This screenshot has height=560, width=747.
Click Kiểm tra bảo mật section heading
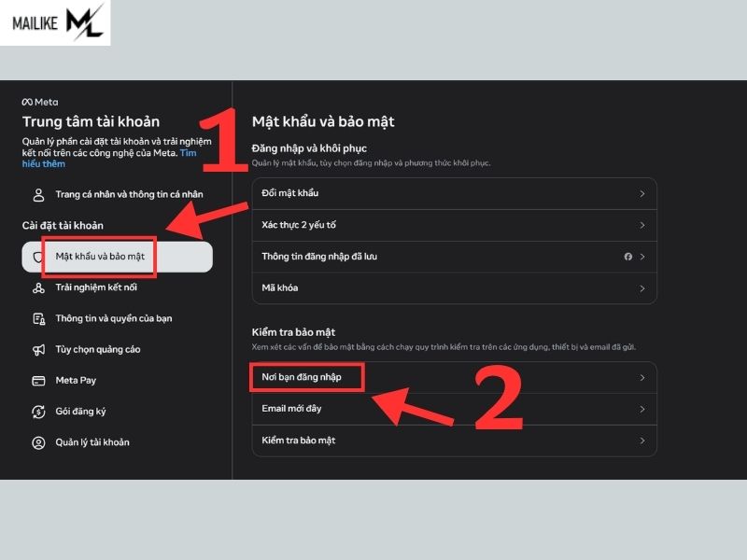pyautogui.click(x=293, y=332)
